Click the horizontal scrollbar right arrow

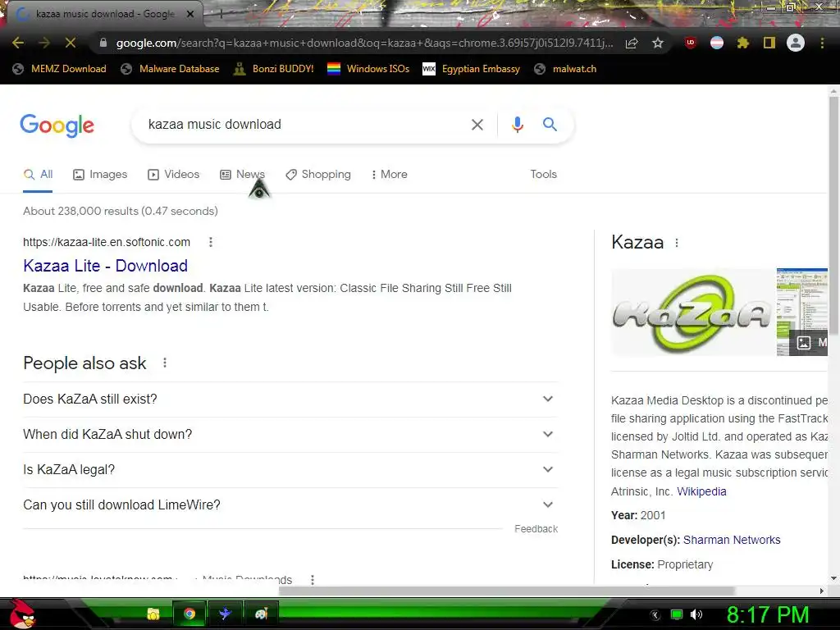pyautogui.click(x=822, y=591)
